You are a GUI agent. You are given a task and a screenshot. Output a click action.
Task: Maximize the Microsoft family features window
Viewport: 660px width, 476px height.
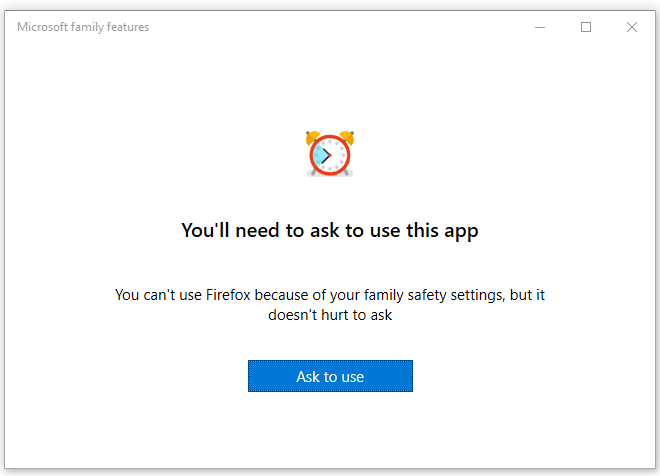click(x=586, y=27)
